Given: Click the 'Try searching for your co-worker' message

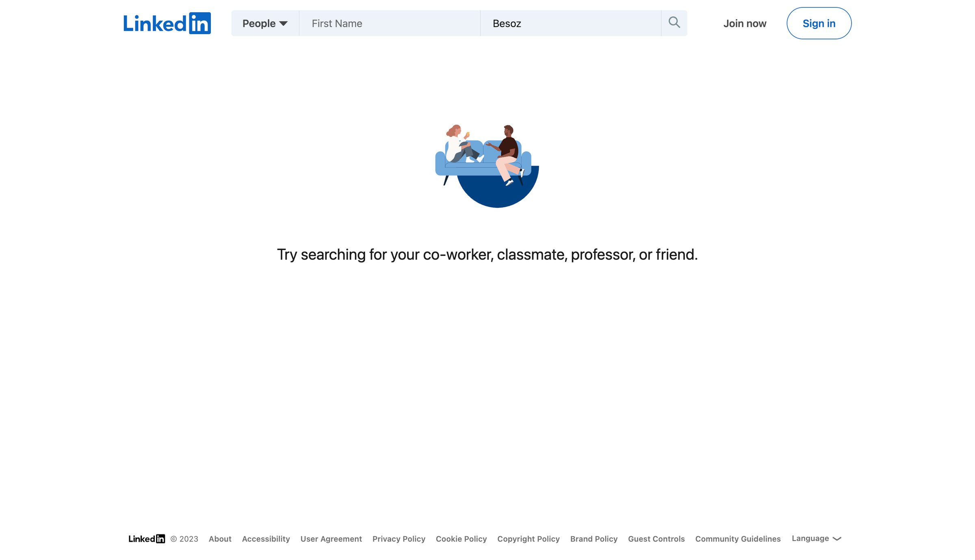Looking at the screenshot, I should 487,255.
